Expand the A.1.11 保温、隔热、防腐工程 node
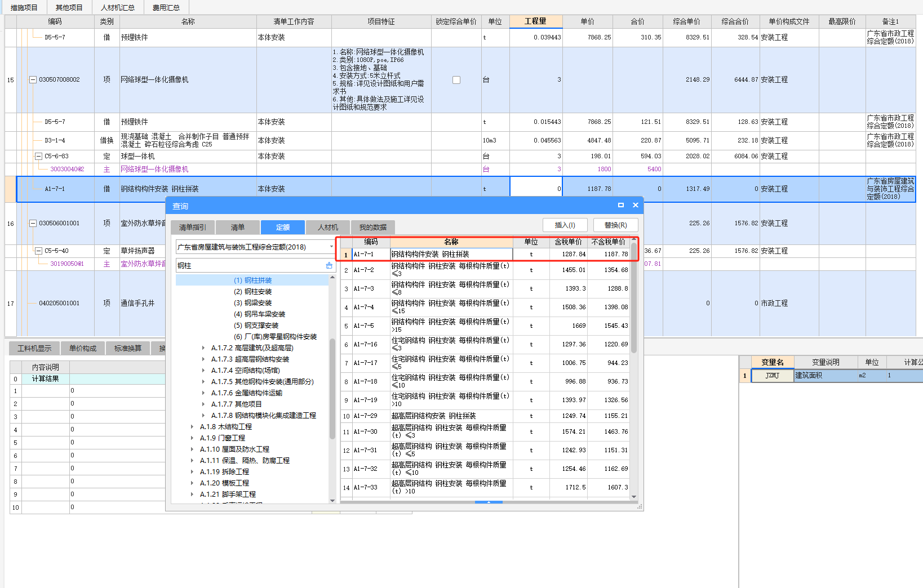The width and height of the screenshot is (923, 588). click(x=192, y=461)
